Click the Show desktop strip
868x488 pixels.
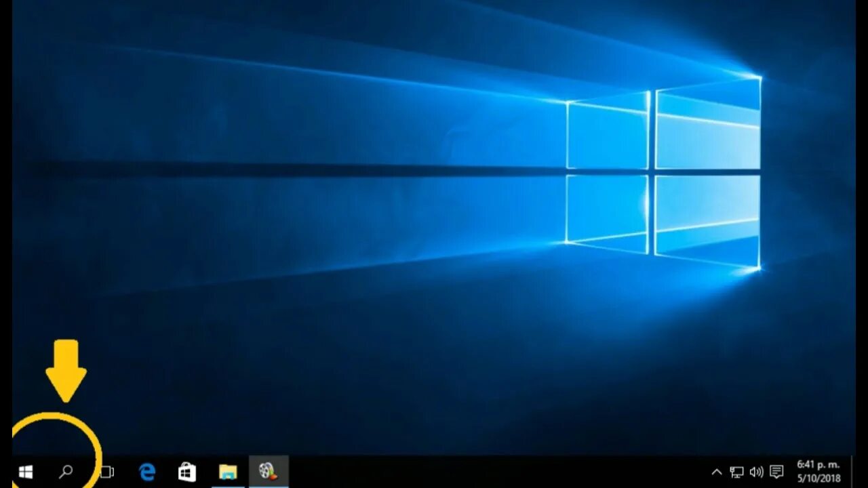tap(854, 472)
